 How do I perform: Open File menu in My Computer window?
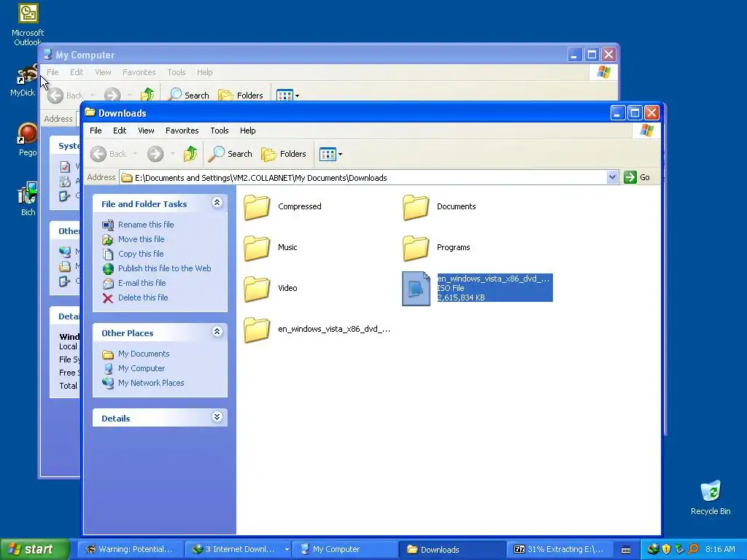[x=53, y=72]
